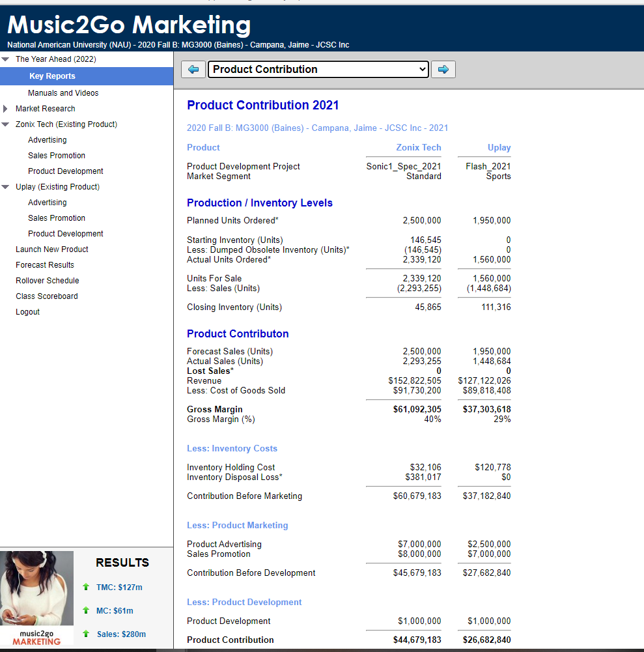Click Less: Inventory Costs heading
This screenshot has width=644, height=652.
[x=232, y=449]
